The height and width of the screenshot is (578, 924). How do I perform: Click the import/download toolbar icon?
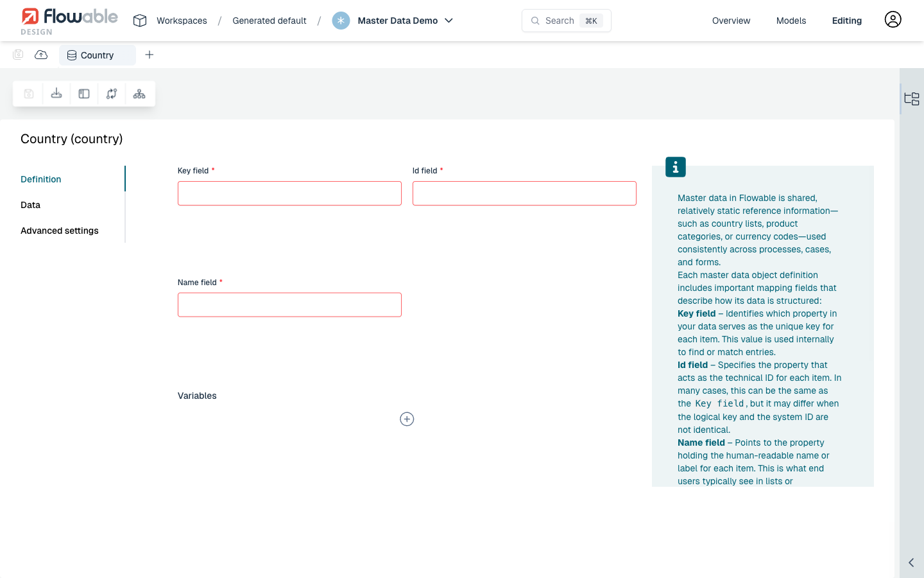click(56, 94)
